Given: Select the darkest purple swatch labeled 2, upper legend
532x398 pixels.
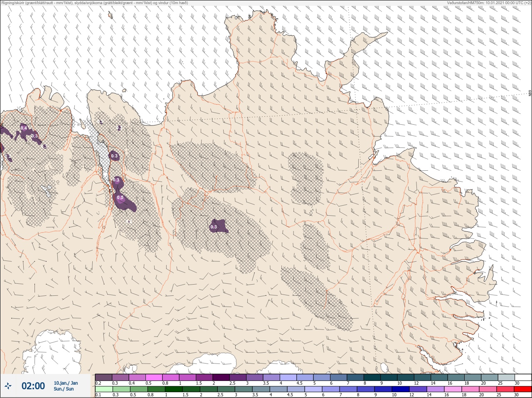Looking at the screenshot, I should [x=222, y=377].
